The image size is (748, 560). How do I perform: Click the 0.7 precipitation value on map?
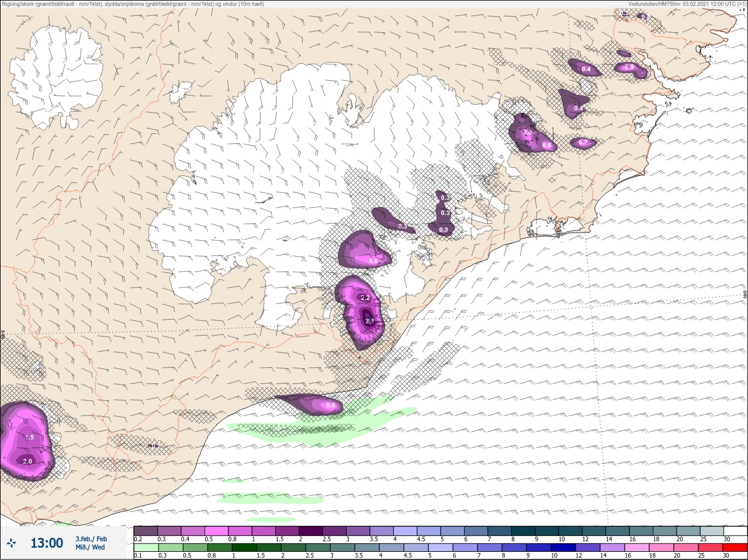pos(583,142)
